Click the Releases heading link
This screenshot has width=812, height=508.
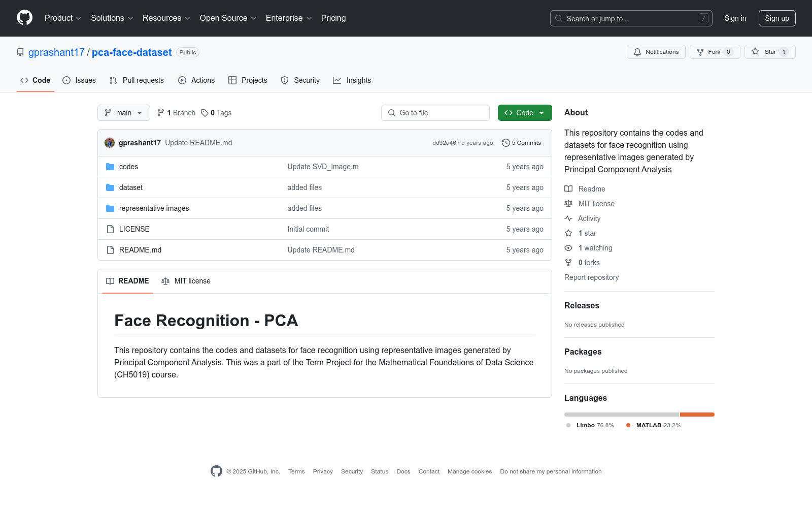pyautogui.click(x=582, y=305)
